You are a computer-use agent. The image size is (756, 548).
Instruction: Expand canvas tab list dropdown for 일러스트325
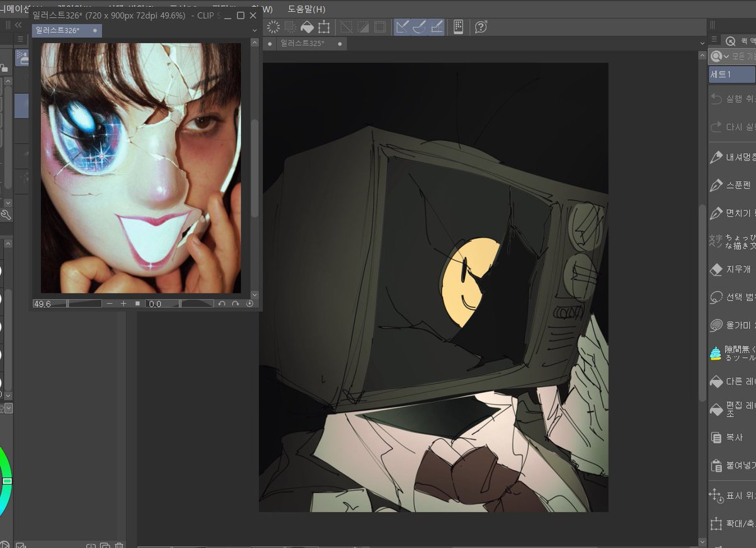pos(702,43)
